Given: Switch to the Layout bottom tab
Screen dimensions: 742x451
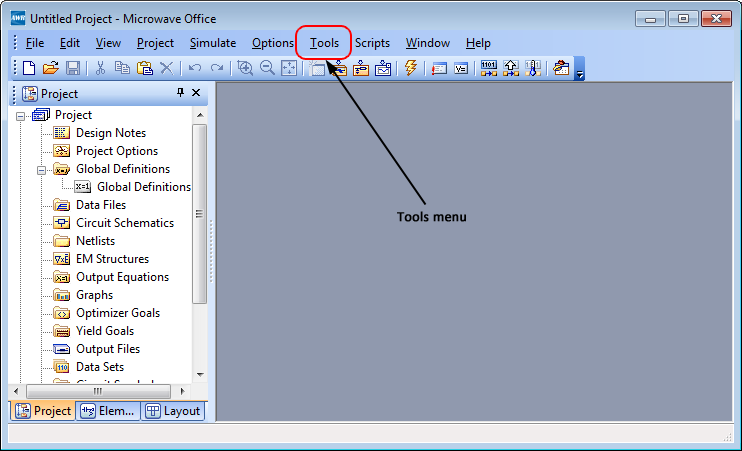Looking at the screenshot, I should pos(173,411).
